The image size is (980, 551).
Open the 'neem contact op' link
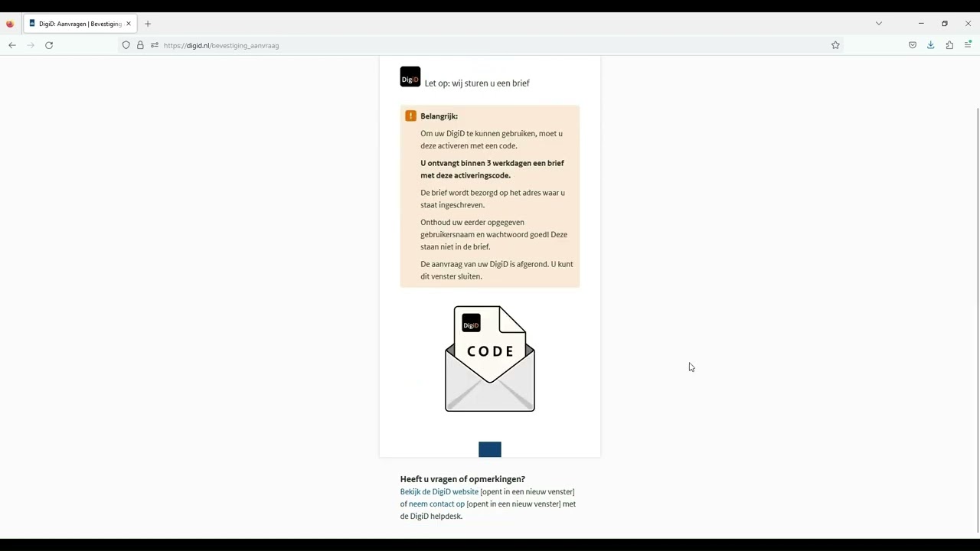click(436, 504)
